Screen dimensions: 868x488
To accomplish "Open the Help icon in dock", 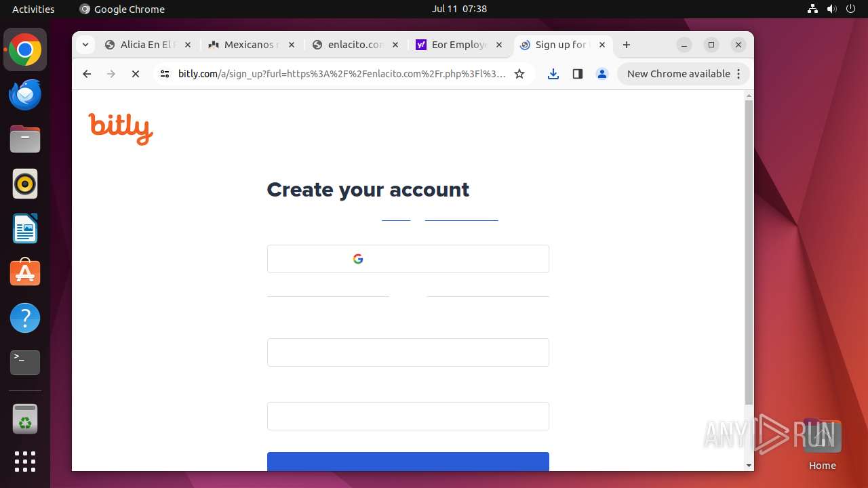I will point(25,318).
